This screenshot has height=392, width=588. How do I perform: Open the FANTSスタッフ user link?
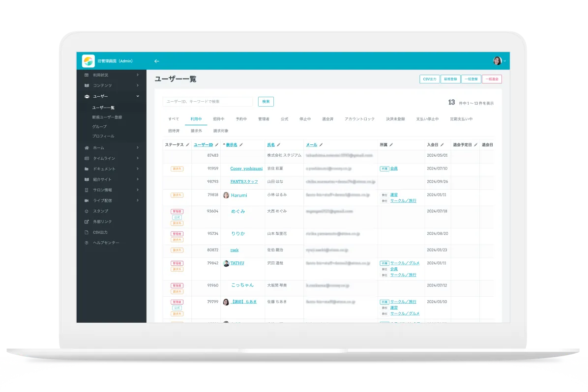(244, 181)
